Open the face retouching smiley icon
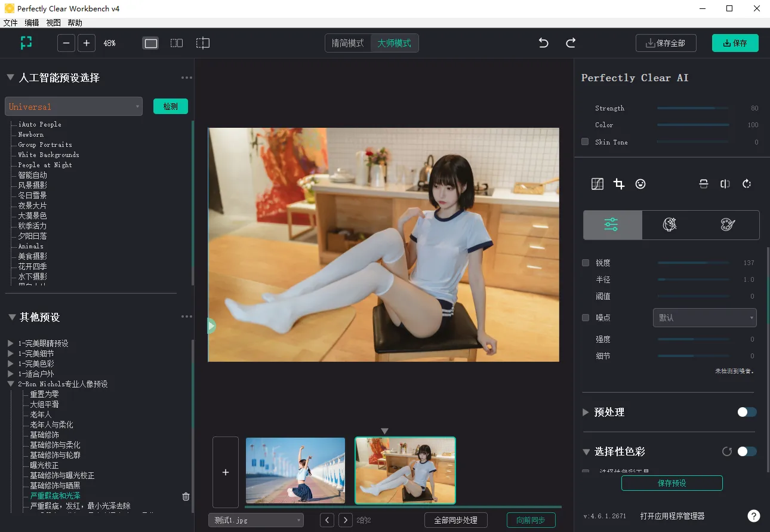This screenshot has width=770, height=532. (x=640, y=184)
